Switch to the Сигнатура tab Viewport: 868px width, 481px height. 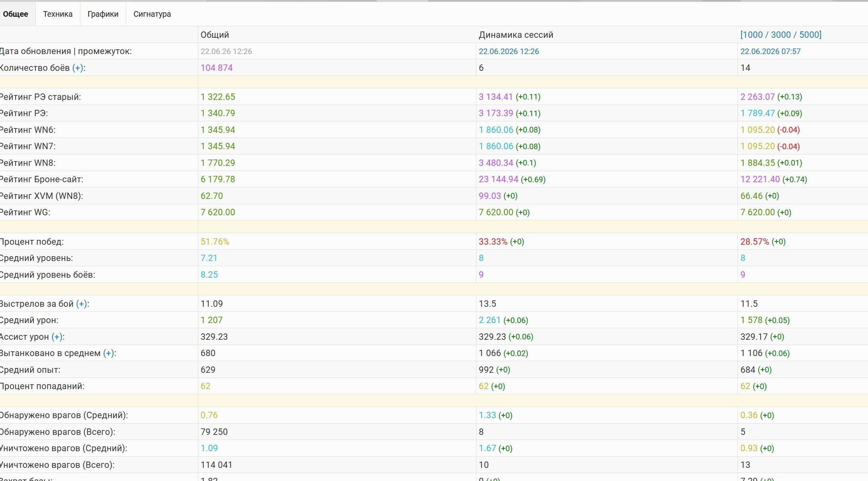(x=152, y=14)
